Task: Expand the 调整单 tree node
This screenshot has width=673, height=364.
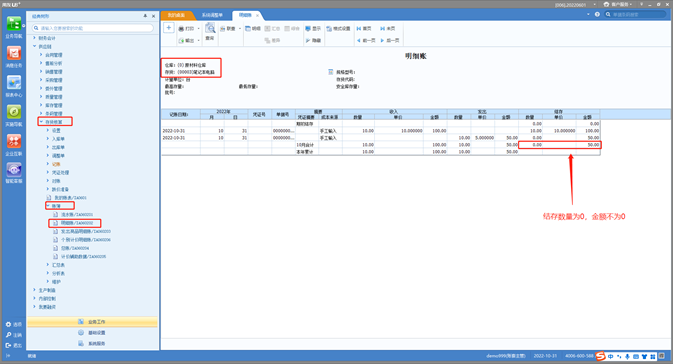Action: click(x=48, y=155)
